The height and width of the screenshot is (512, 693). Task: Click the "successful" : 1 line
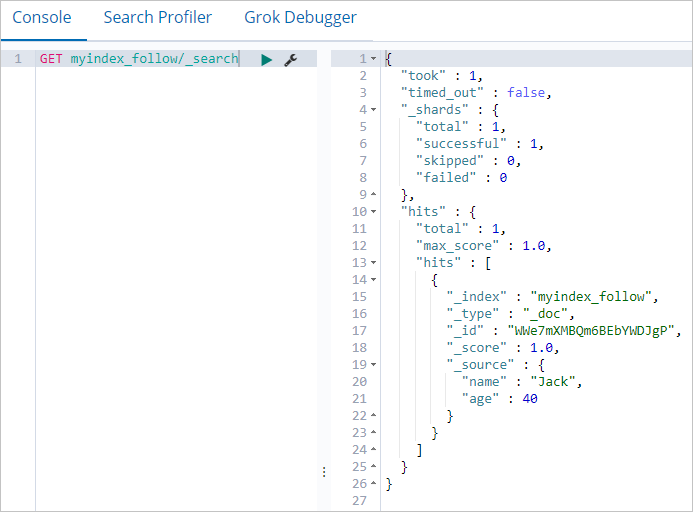click(480, 143)
